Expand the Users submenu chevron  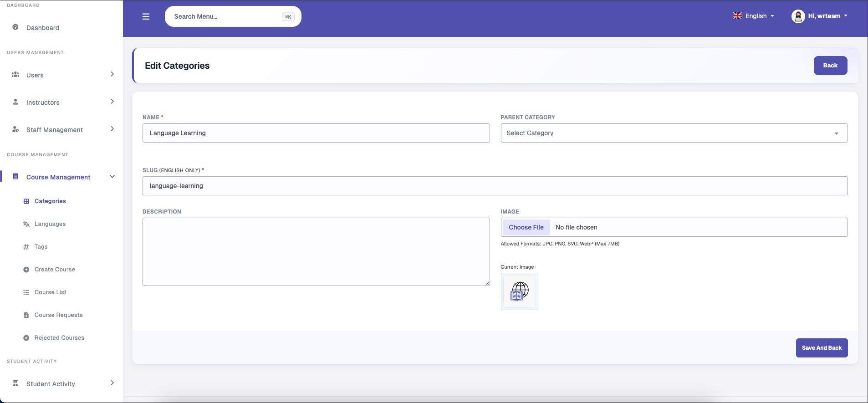[112, 74]
